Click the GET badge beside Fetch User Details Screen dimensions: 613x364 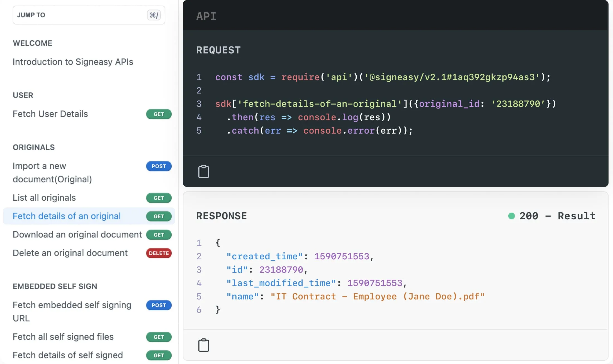pyautogui.click(x=159, y=114)
